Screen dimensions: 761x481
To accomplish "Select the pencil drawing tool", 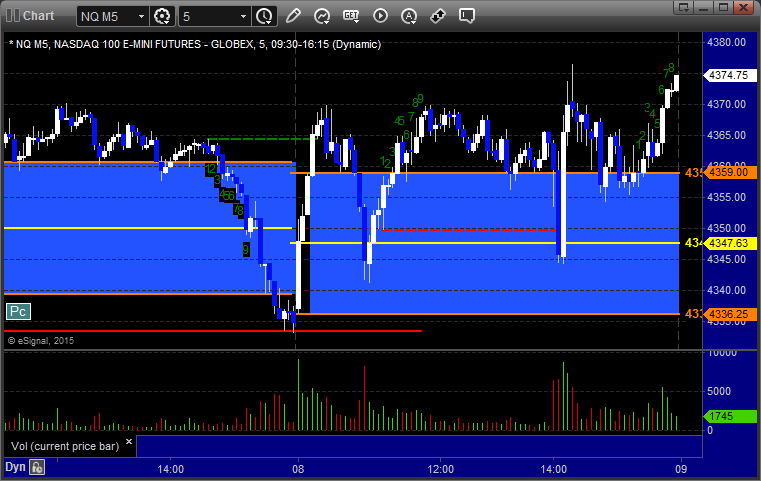I will [293, 16].
